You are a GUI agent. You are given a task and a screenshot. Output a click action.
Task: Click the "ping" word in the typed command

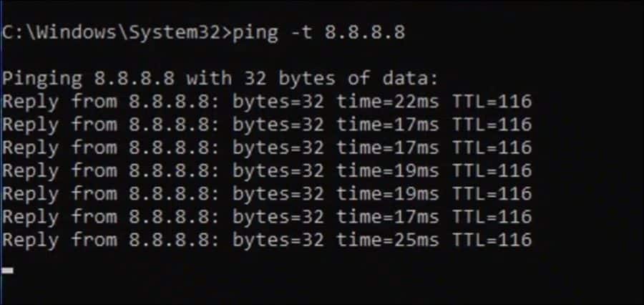point(255,33)
